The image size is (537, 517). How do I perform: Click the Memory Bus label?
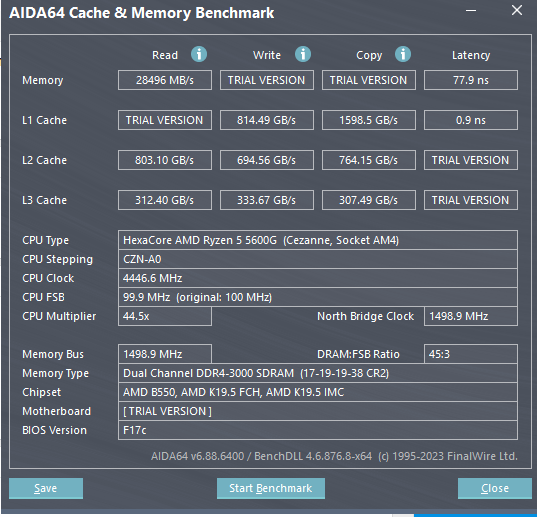tap(53, 354)
